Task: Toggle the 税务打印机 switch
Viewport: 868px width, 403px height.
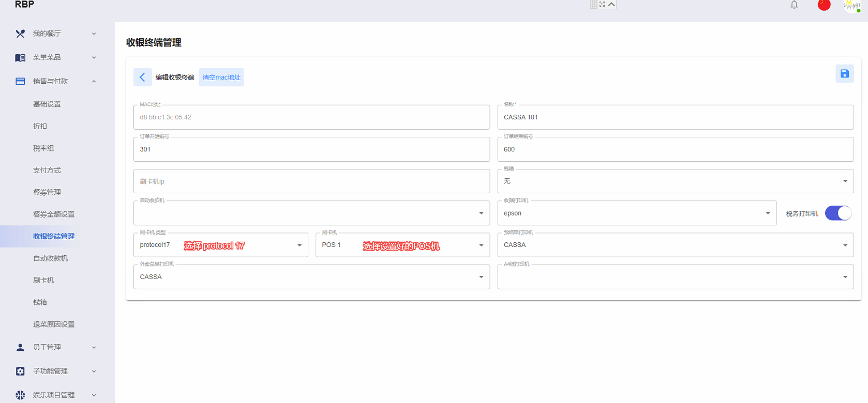Action: 838,213
